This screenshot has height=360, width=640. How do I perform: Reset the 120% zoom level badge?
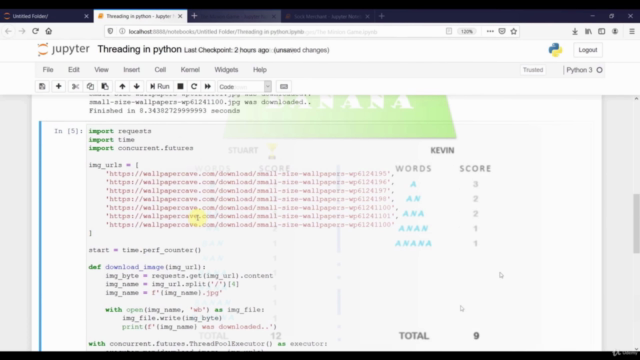[467, 31]
